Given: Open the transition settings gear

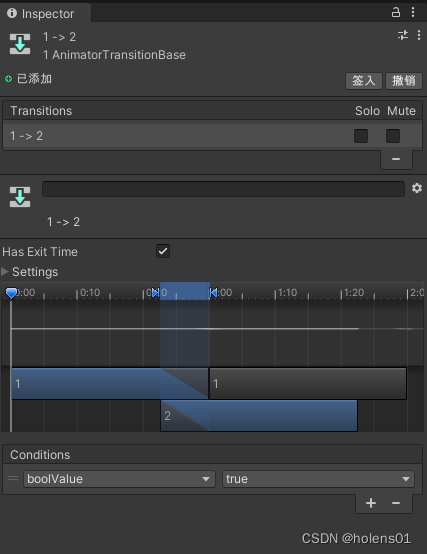Looking at the screenshot, I should 417,188.
